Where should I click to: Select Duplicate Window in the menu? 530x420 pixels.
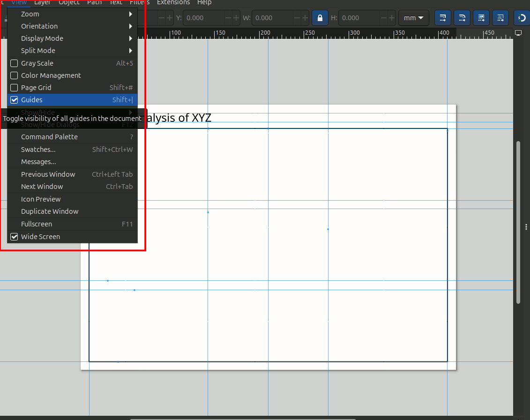[50, 211]
